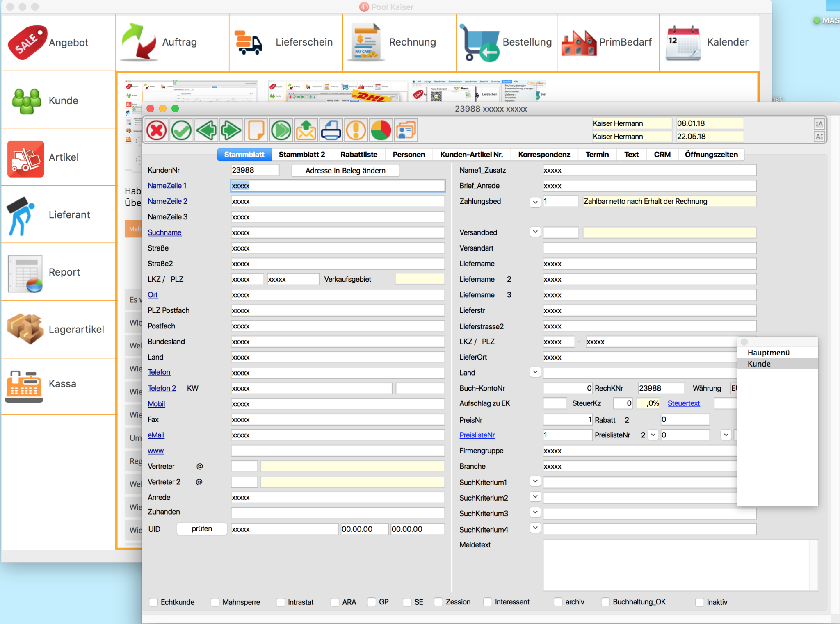Screen dimensions: 840x624
Task: Click the green circular play icon
Action: pyautogui.click(x=281, y=131)
